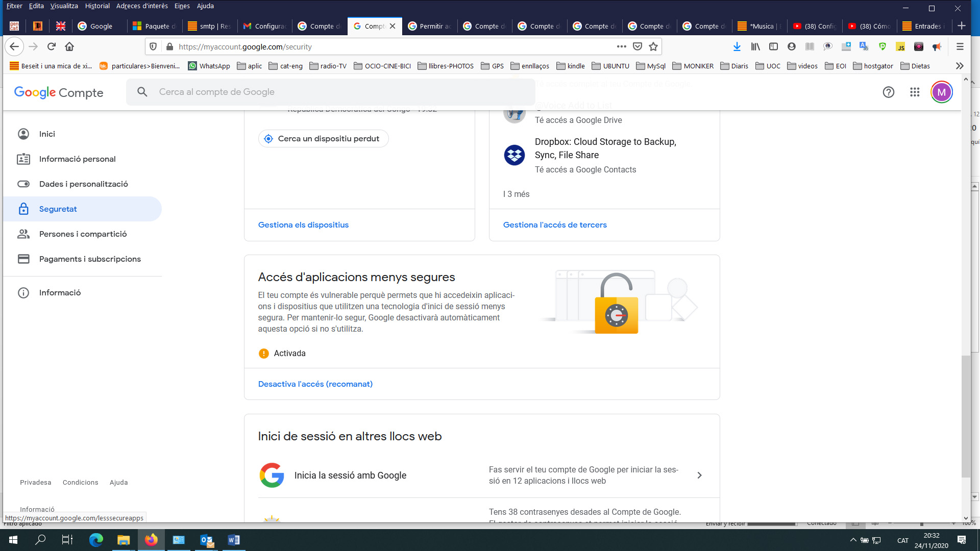This screenshot has height=551, width=980.
Task: Select Informació personal in the sidebar
Action: click(77, 159)
